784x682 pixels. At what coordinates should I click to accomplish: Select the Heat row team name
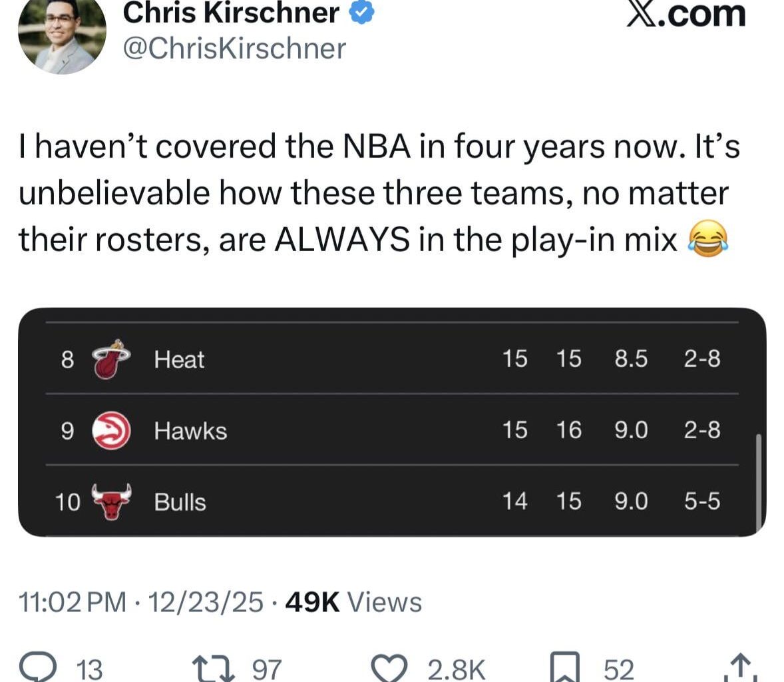click(179, 360)
